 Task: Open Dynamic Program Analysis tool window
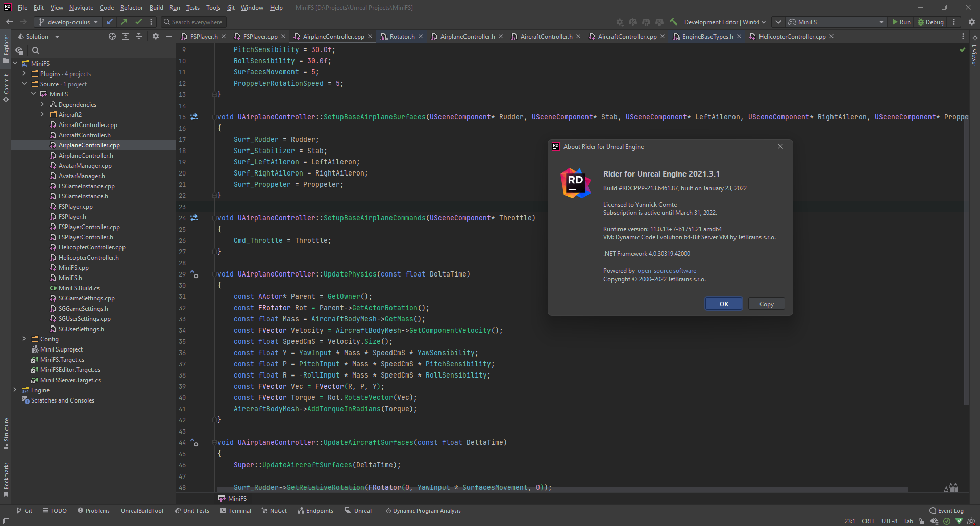(x=423, y=511)
